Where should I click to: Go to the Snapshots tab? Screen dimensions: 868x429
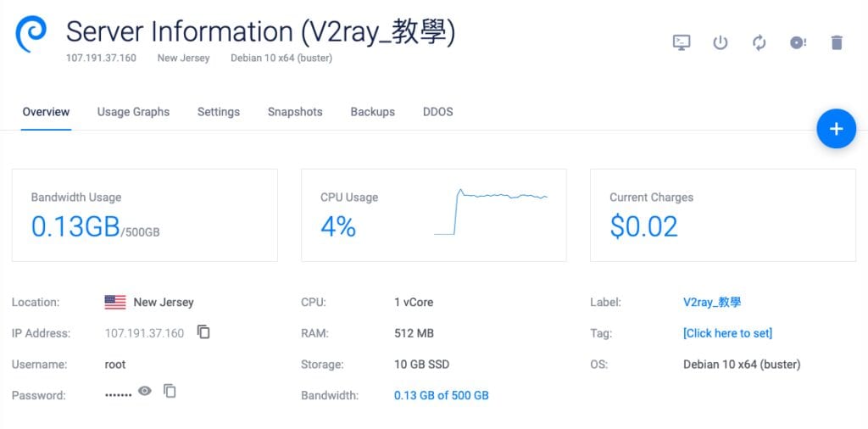[x=295, y=112]
